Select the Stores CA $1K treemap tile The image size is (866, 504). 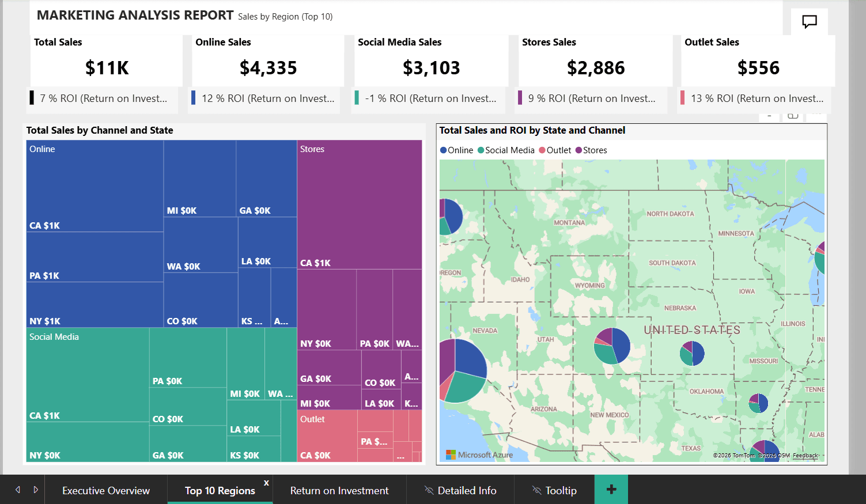[x=360, y=204]
